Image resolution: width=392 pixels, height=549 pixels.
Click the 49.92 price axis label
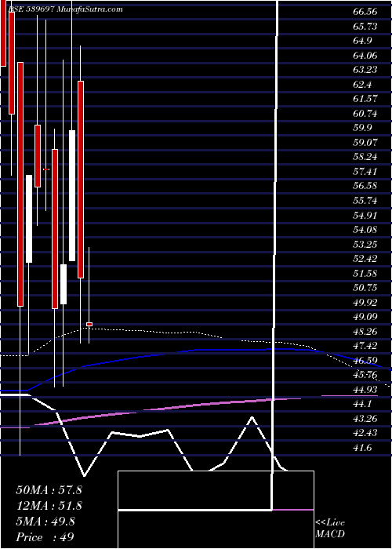(365, 303)
